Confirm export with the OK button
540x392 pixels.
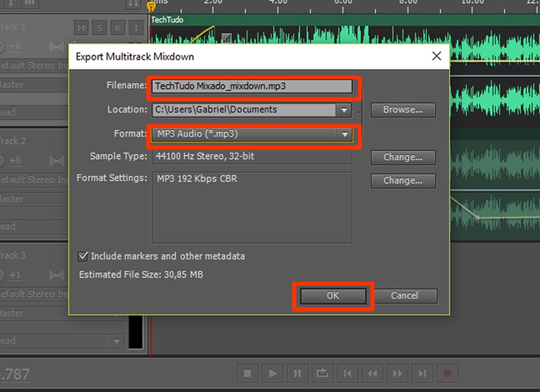333,296
